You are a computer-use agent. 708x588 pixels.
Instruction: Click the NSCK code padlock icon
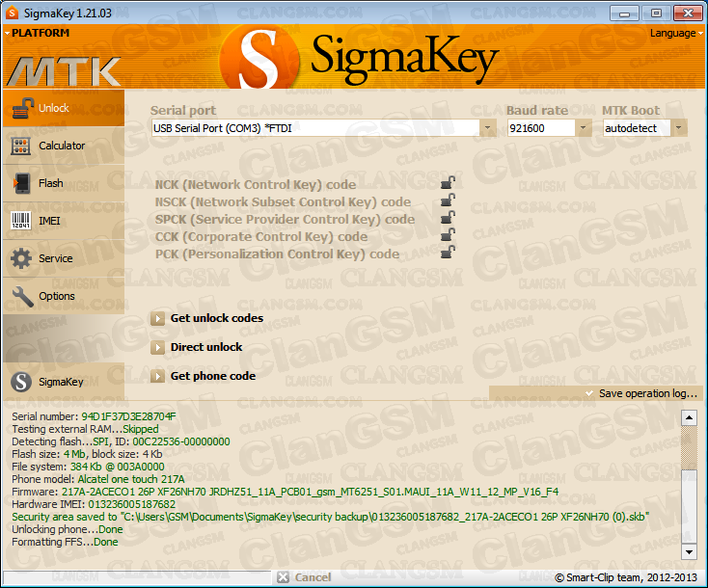[x=448, y=200]
